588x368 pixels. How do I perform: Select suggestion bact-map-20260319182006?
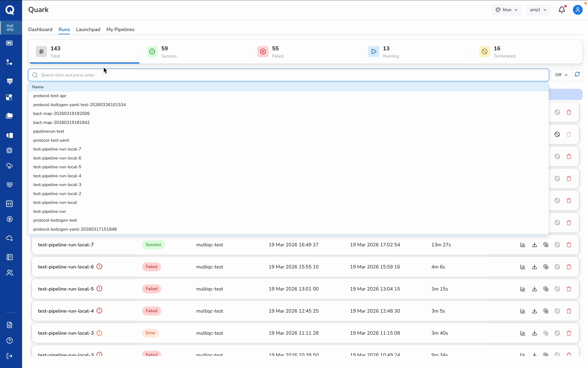(x=289, y=113)
